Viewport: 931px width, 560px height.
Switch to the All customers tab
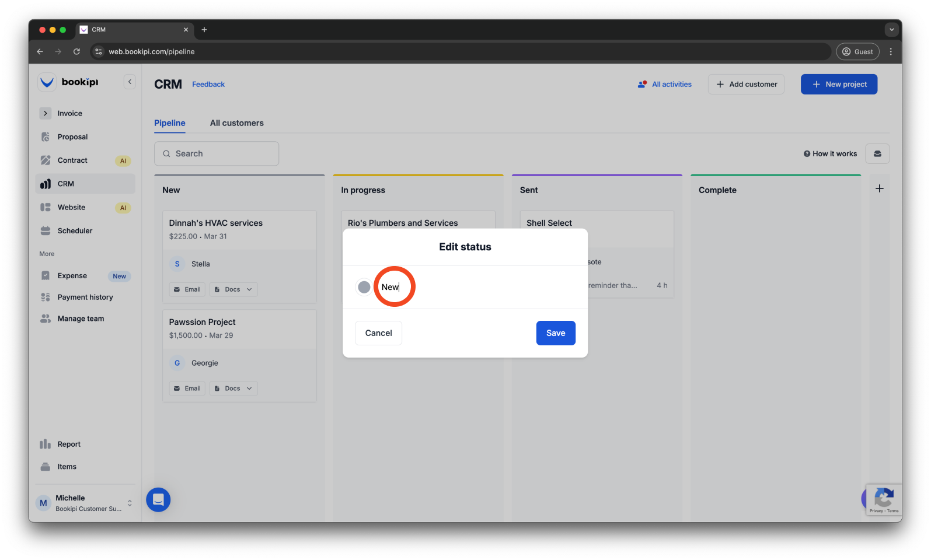click(x=237, y=123)
